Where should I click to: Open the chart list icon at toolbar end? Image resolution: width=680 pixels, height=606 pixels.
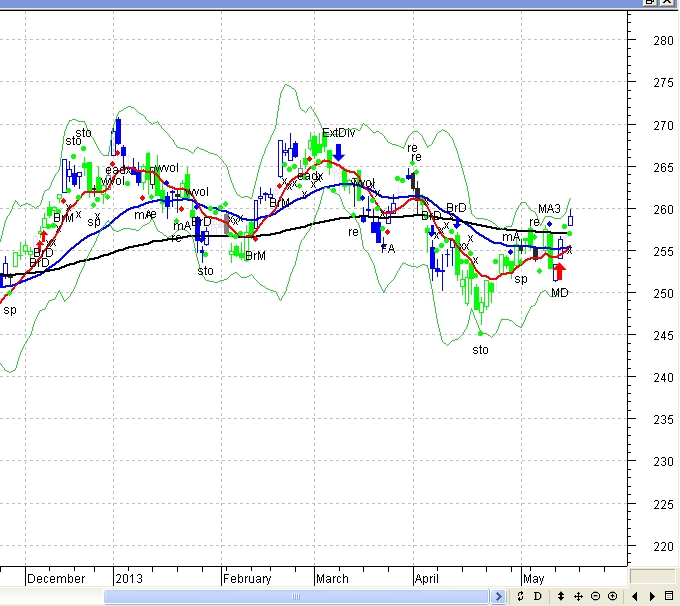click(x=669, y=597)
